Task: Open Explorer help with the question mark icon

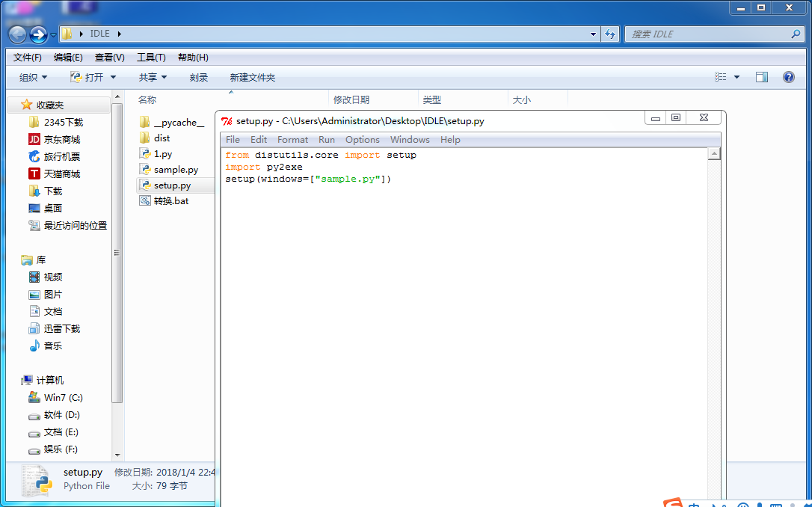Action: point(789,77)
